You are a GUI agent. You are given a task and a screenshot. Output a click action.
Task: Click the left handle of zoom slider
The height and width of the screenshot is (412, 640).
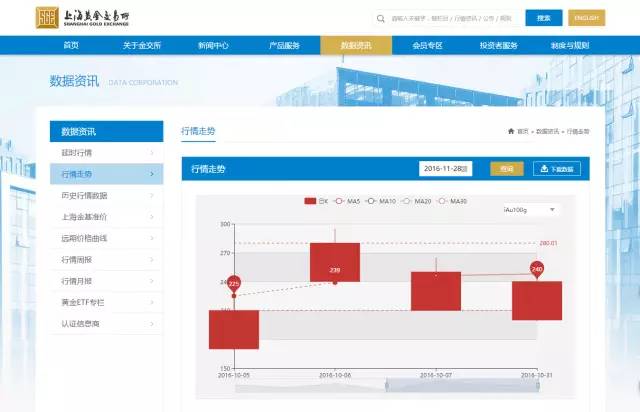pos(387,385)
